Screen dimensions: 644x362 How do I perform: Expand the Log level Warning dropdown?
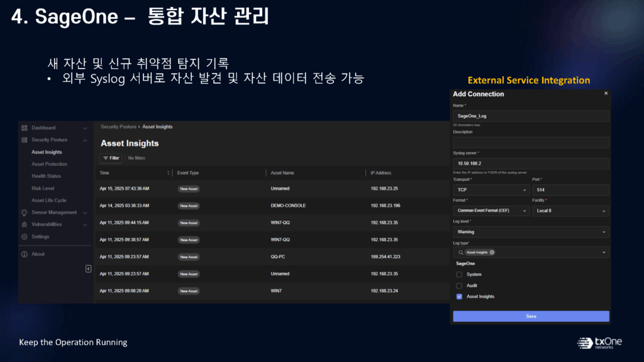point(530,232)
